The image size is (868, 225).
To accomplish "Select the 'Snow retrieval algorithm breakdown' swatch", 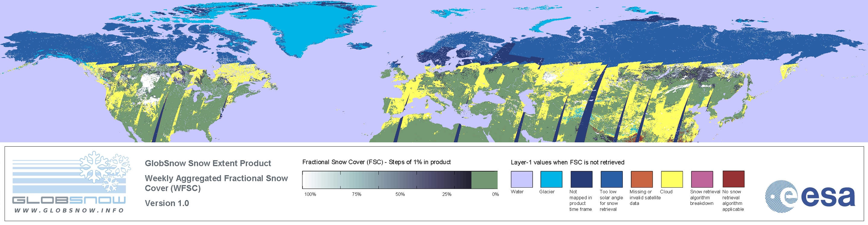I will [x=702, y=179].
